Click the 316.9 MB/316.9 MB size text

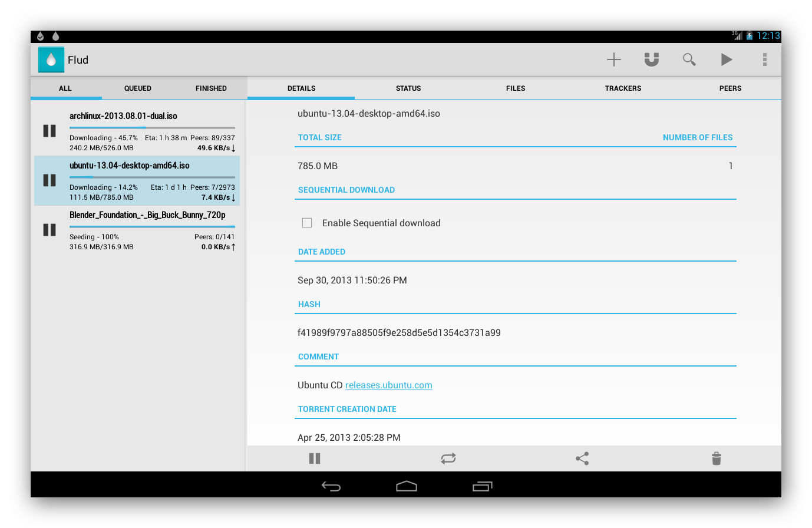tap(101, 247)
